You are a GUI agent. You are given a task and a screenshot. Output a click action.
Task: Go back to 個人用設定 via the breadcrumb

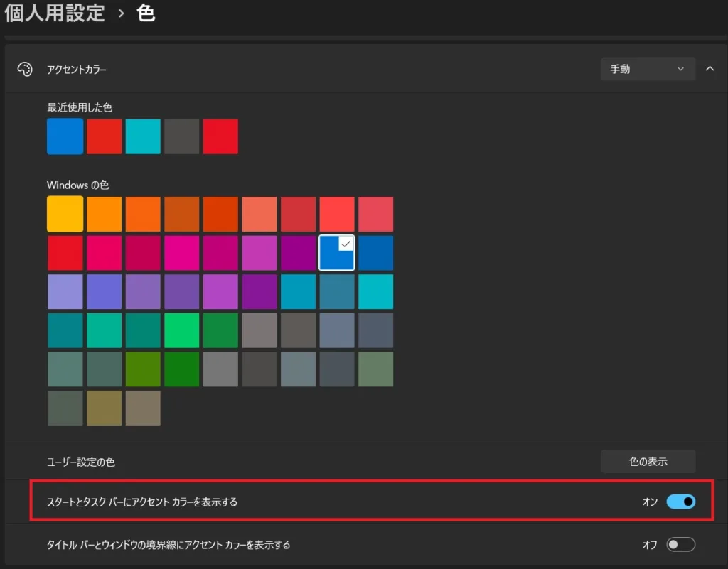click(55, 13)
